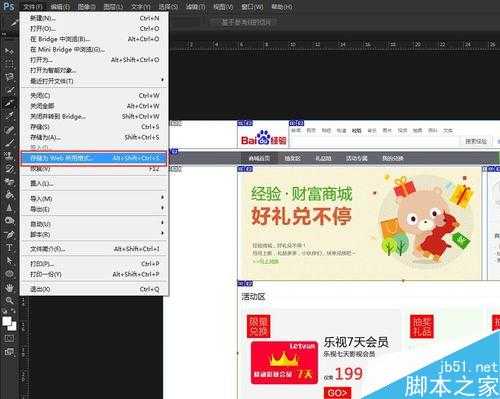Image resolution: width=500 pixels, height=399 pixels.
Task: Select the Zoom magnifier tool
Action: (9, 301)
